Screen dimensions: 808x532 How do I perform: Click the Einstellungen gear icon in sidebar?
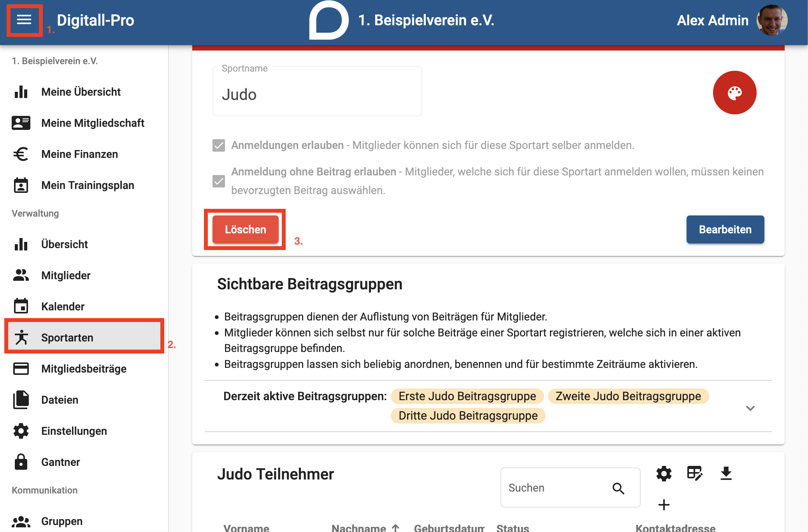point(21,431)
